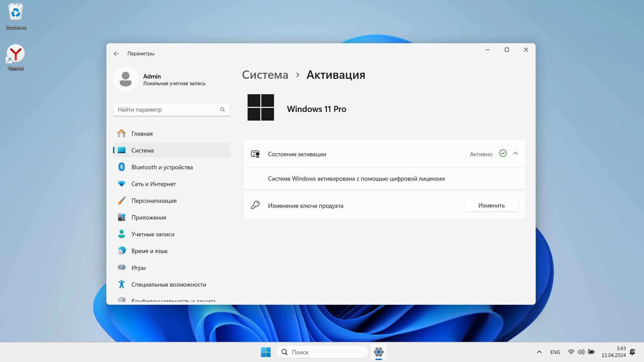Collapse the Состояние активации section

point(516,154)
